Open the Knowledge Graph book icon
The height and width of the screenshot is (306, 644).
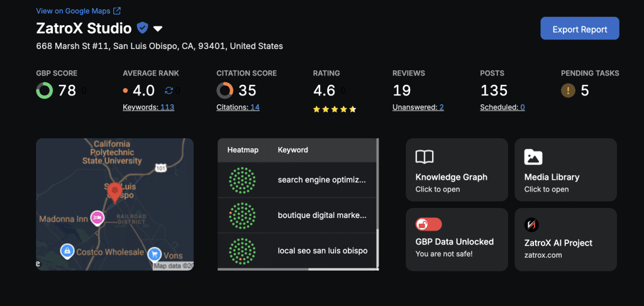(425, 156)
